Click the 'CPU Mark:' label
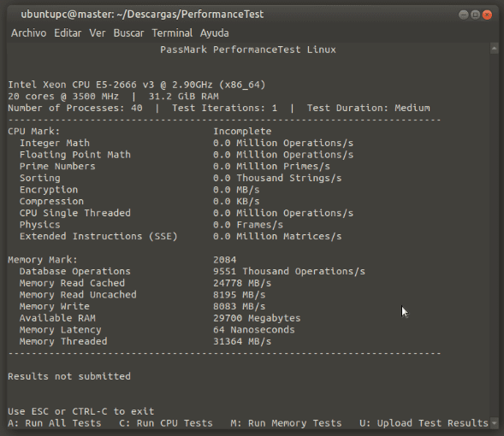Viewport: 504px width, 436px height. click(x=33, y=132)
